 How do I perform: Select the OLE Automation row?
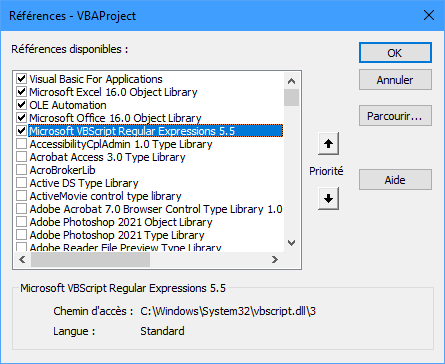(x=68, y=105)
